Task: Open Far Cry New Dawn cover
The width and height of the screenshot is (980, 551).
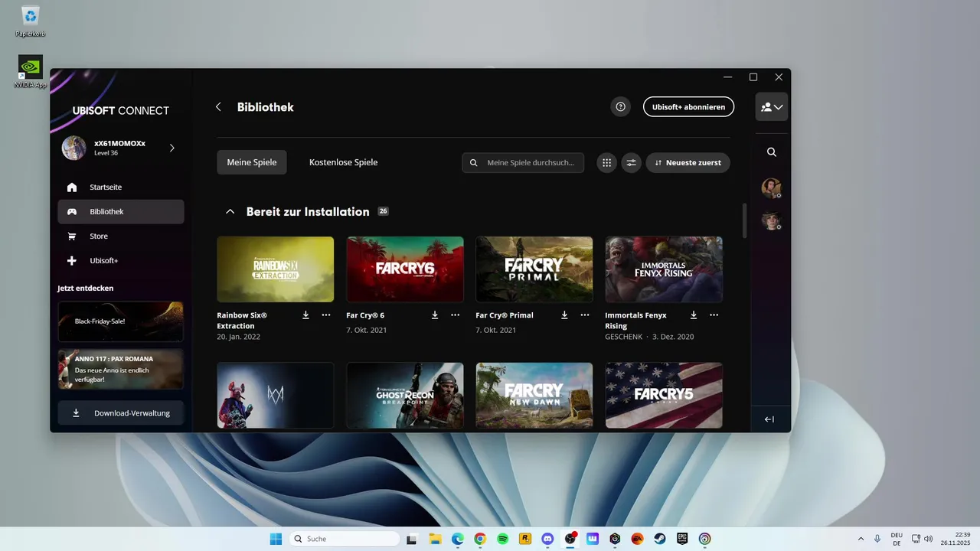Action: tap(534, 396)
